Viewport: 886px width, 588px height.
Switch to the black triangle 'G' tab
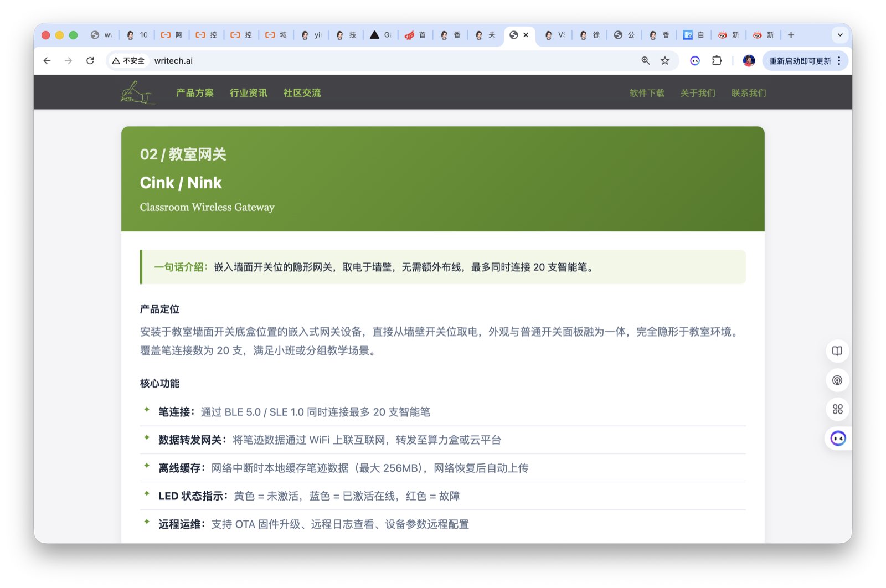click(x=380, y=35)
